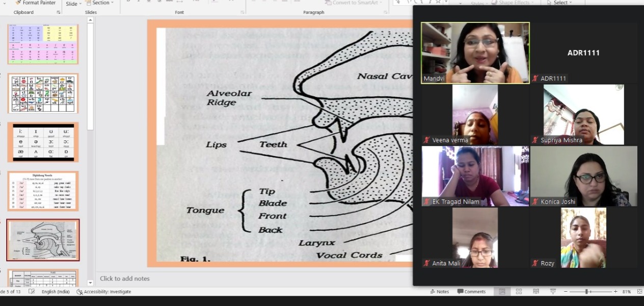
Task: Click the zoom in plus button
Action: click(615, 292)
